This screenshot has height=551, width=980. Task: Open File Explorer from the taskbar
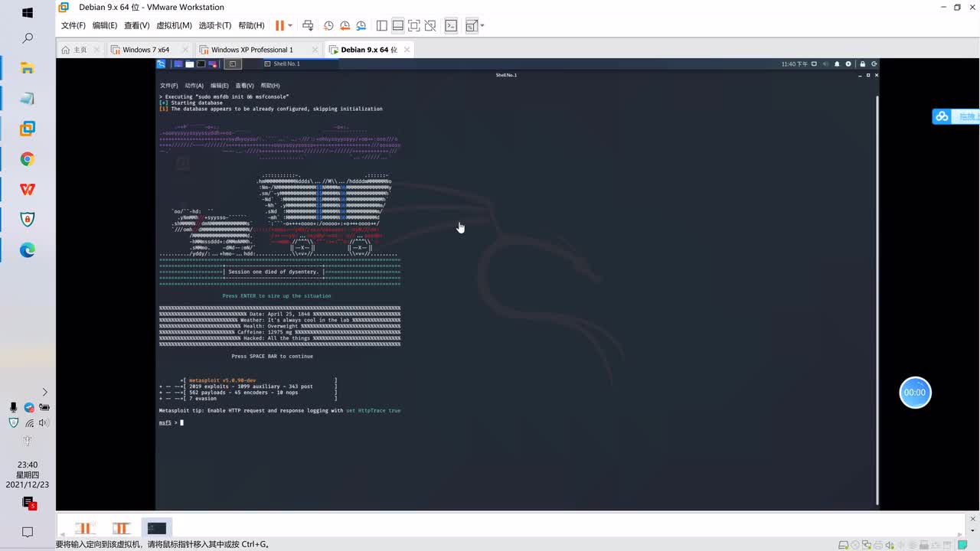(x=28, y=68)
